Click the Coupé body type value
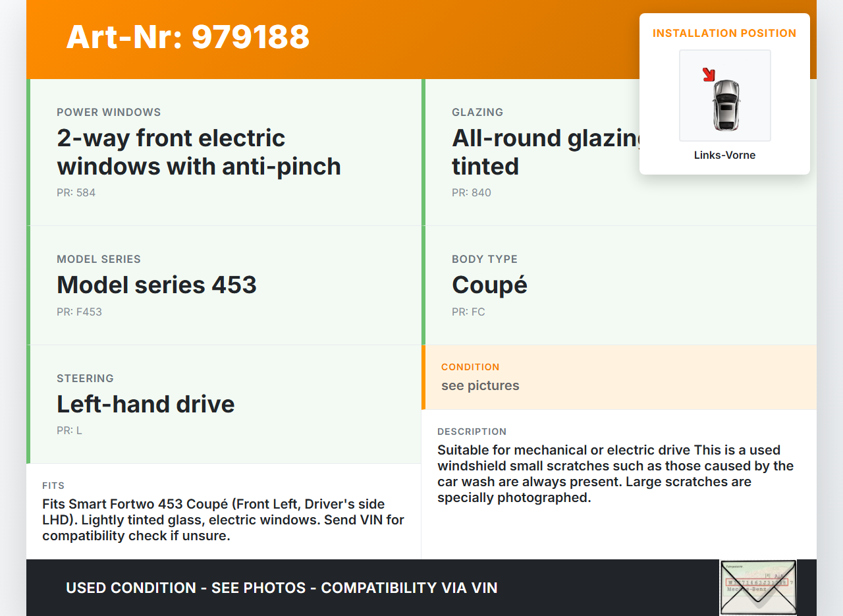843x616 pixels. point(489,285)
